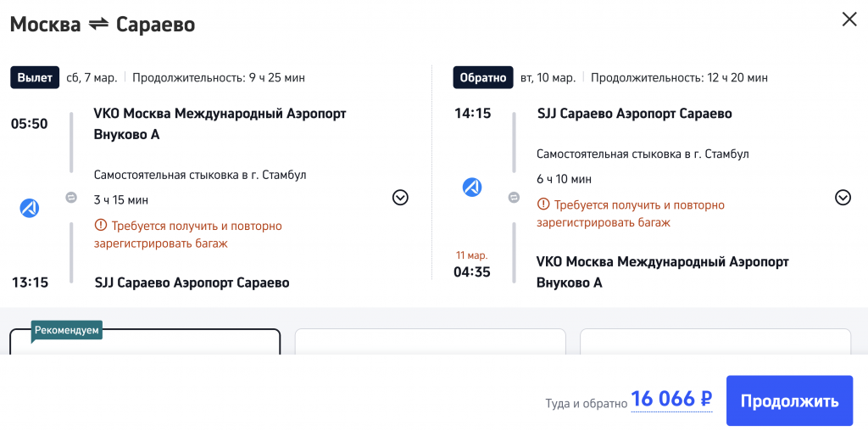Open the 16 066 ₽ price breakdown
Screen dimensions: 868x431
670,400
